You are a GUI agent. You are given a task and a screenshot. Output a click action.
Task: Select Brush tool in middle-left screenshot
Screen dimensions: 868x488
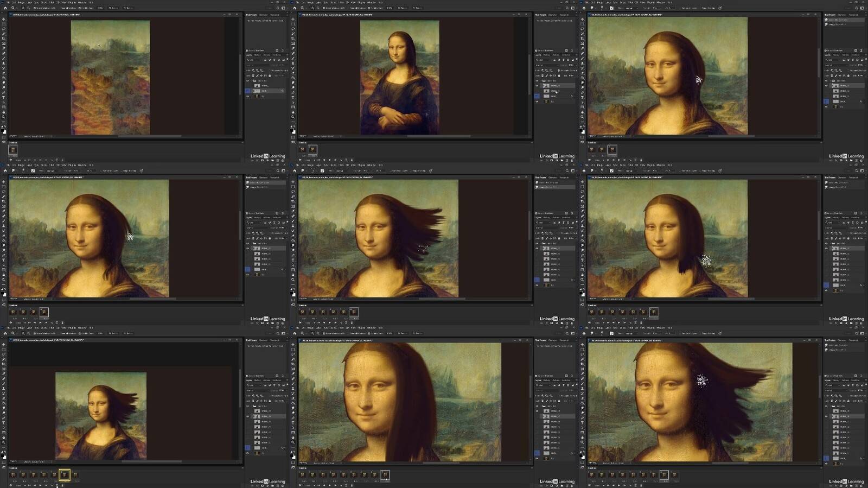click(4, 221)
